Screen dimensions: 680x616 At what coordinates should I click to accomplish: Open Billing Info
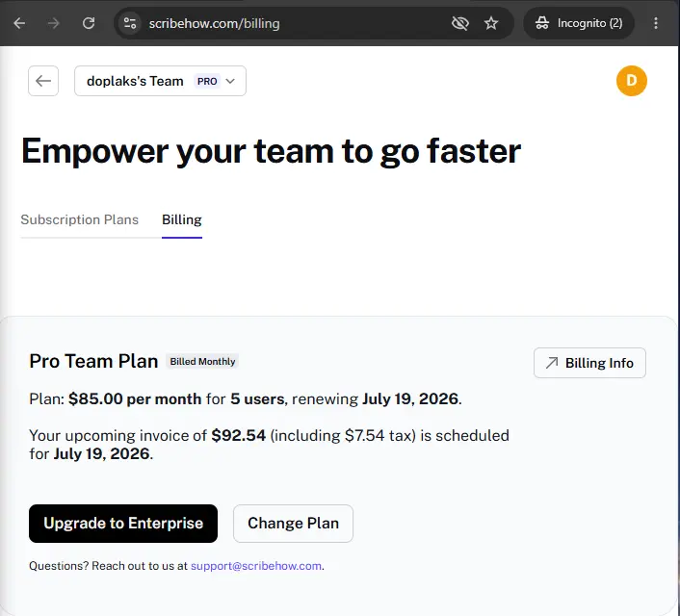pyautogui.click(x=589, y=363)
